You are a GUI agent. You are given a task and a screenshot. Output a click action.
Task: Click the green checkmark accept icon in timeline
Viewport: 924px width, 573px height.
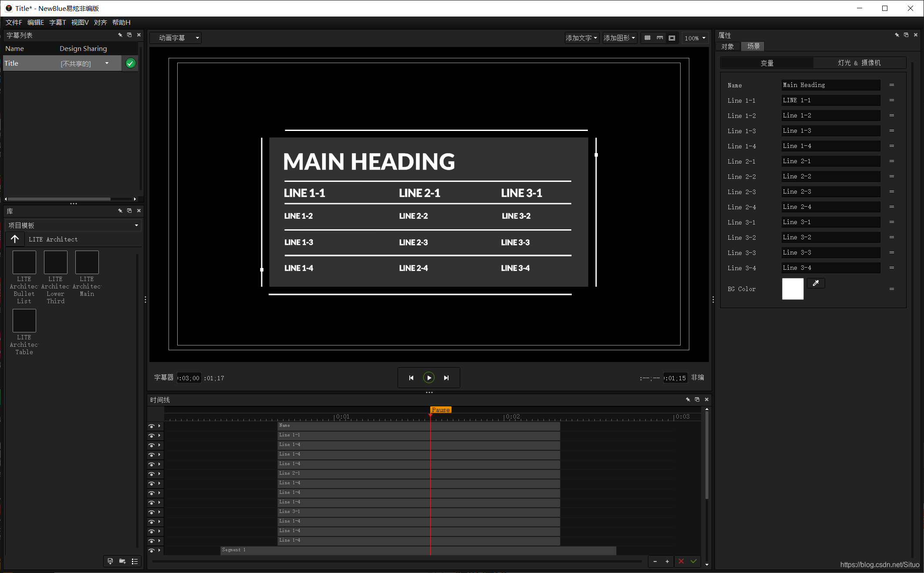tap(693, 561)
